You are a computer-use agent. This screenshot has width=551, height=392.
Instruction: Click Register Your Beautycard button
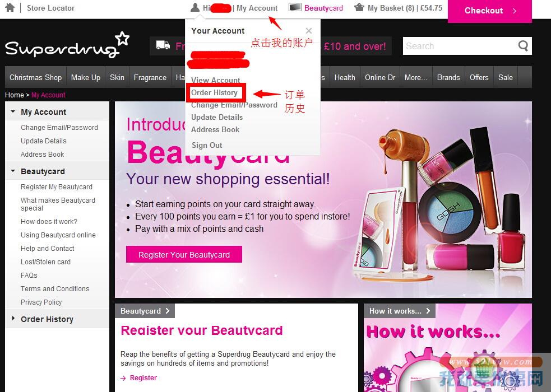[184, 254]
